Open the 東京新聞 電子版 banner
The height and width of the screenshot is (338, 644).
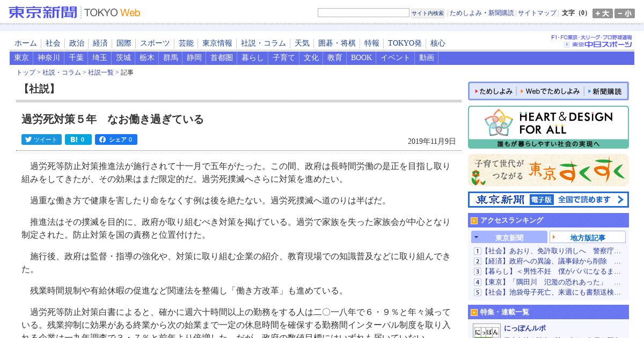[548, 200]
